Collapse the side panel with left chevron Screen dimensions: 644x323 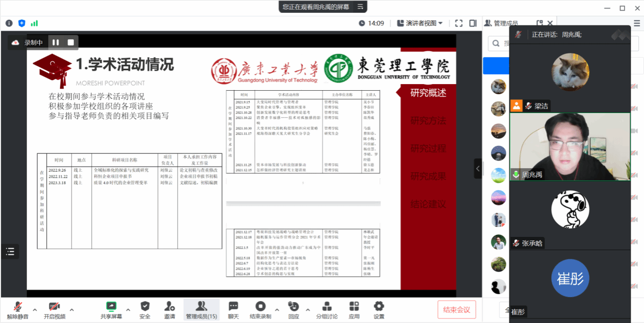tap(478, 168)
